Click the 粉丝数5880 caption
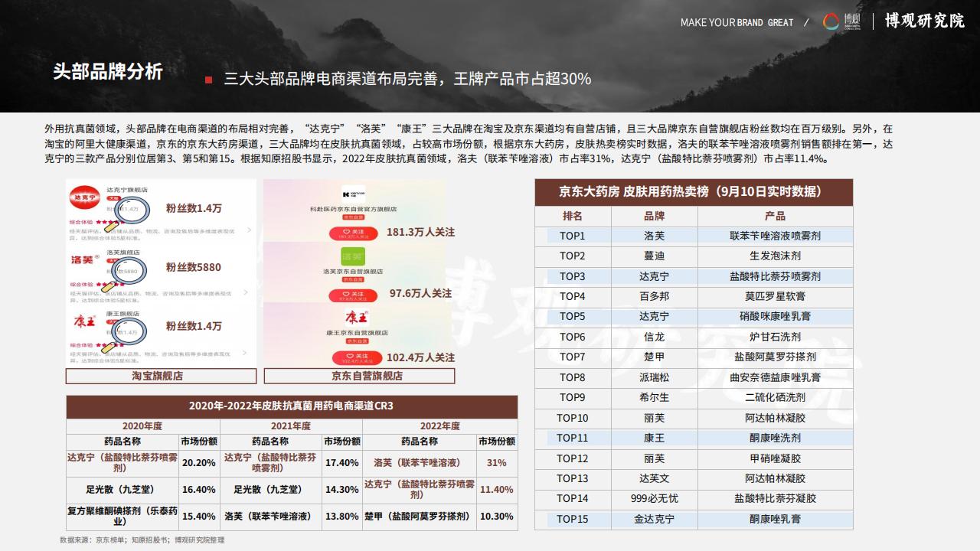The width and height of the screenshot is (980, 551). [194, 268]
